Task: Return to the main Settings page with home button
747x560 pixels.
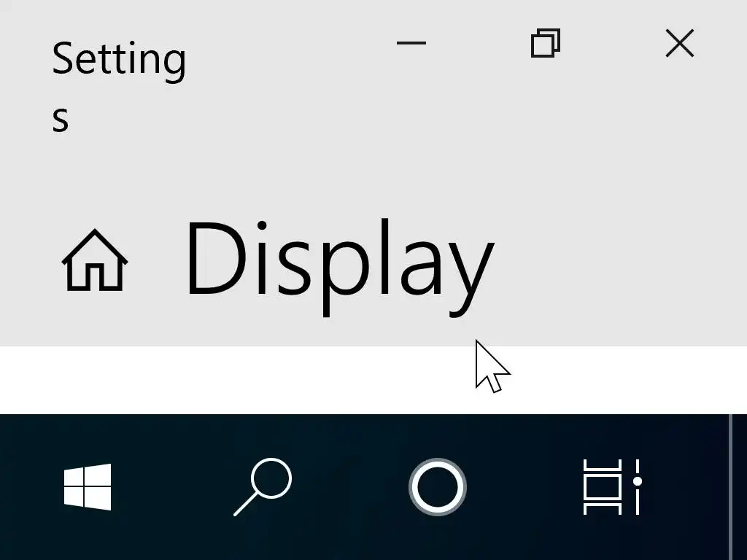Action: tap(94, 260)
